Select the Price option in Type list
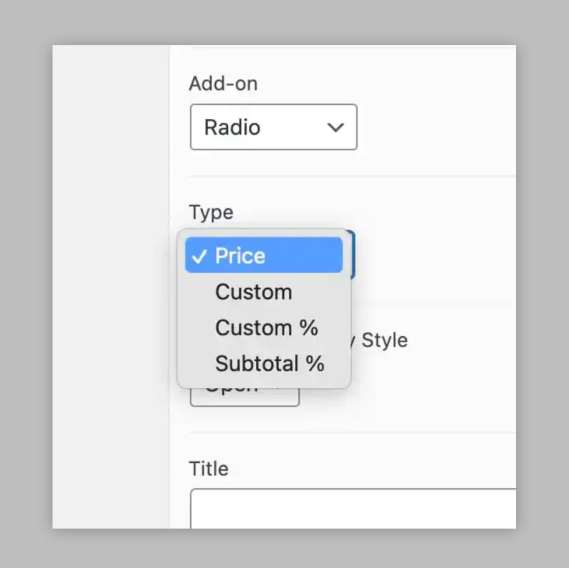Viewport: 569px width, 568px height. coord(264,255)
